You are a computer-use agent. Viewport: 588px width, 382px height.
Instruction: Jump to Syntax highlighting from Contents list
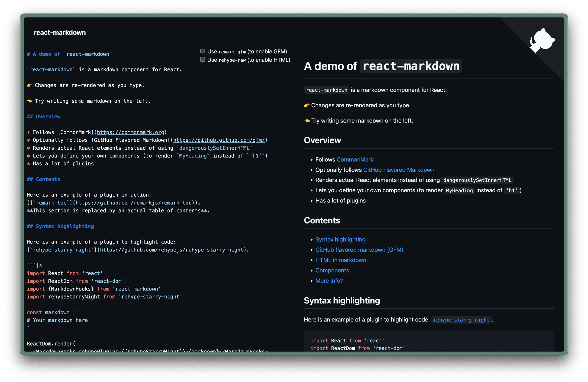[340, 239]
